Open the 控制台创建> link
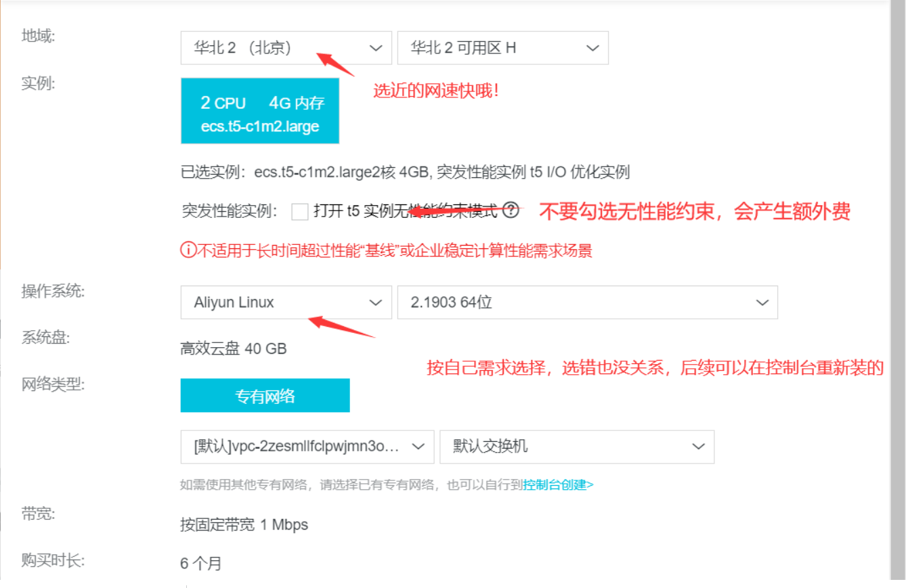The width and height of the screenshot is (906, 588). click(x=558, y=484)
